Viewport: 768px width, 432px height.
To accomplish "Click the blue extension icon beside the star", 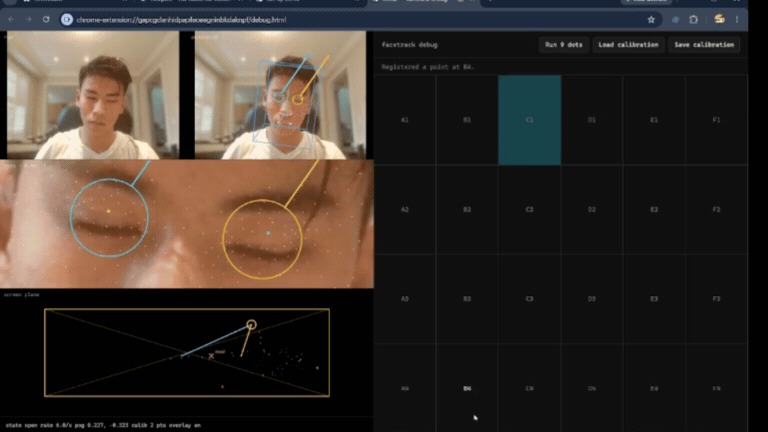I will 675,20.
